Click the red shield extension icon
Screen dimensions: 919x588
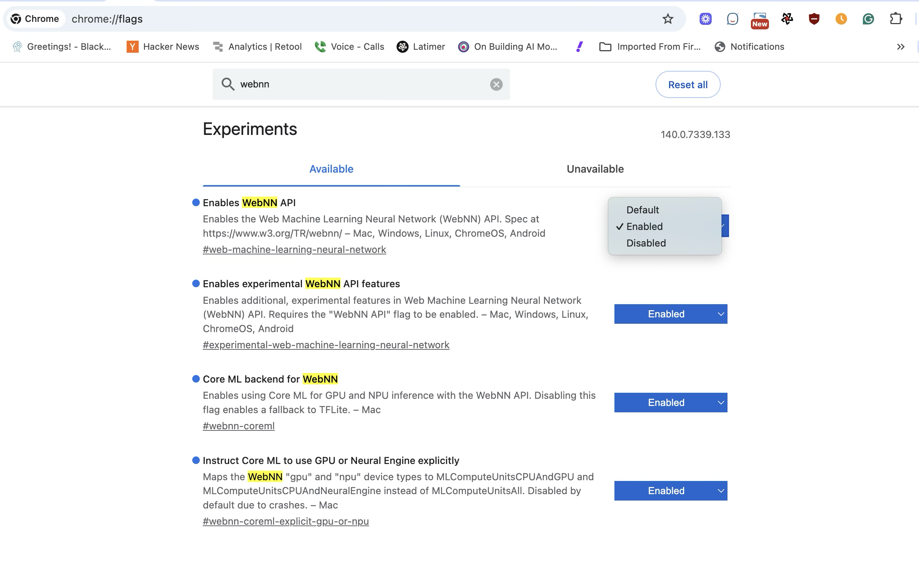coord(813,19)
